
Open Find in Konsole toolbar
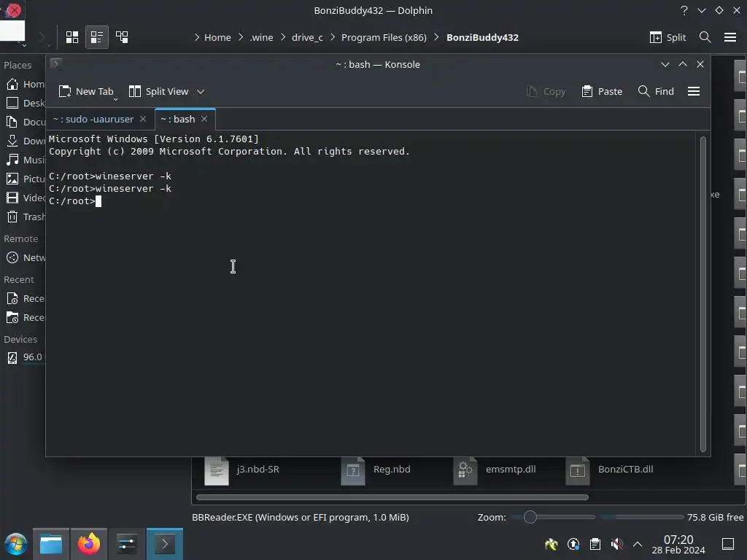pos(656,91)
